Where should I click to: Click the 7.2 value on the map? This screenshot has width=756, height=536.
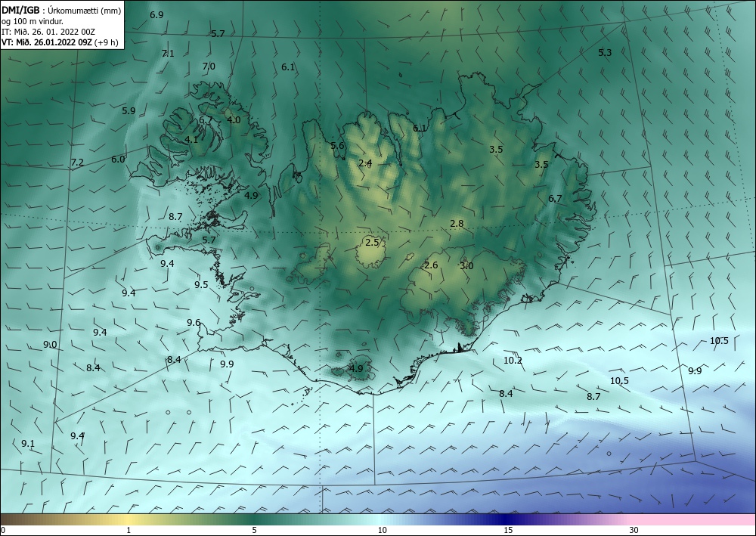pos(77,163)
